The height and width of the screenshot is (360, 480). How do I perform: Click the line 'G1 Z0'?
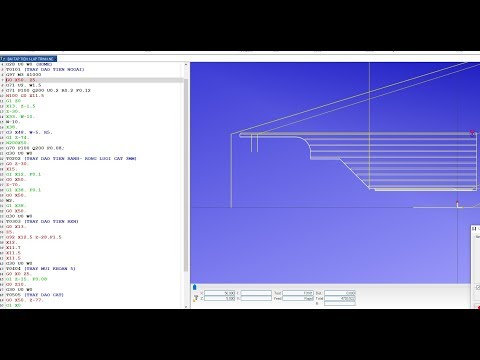13,101
